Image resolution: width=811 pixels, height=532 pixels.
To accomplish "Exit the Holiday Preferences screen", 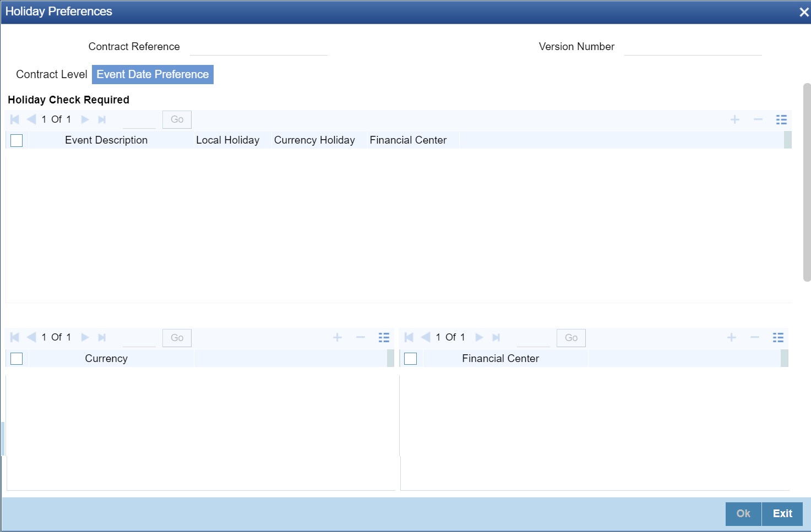I will (782, 514).
